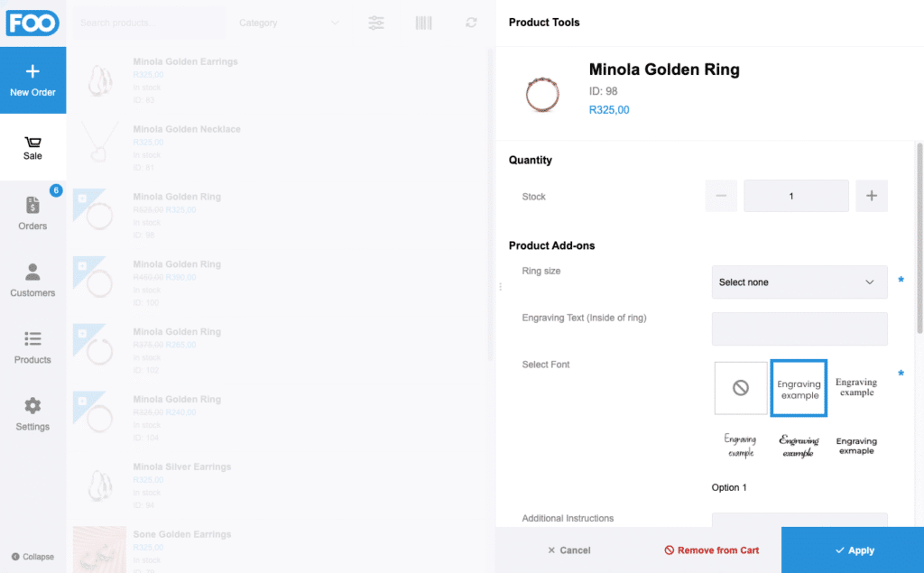Click the Engraving Text input field
The width and height of the screenshot is (924, 573).
click(799, 328)
